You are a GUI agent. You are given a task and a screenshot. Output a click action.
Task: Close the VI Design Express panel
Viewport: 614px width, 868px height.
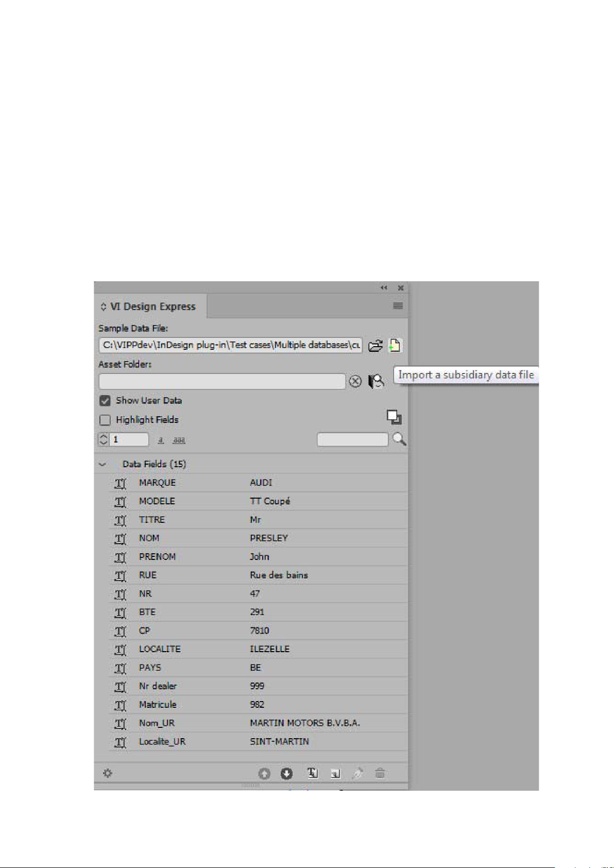[400, 287]
